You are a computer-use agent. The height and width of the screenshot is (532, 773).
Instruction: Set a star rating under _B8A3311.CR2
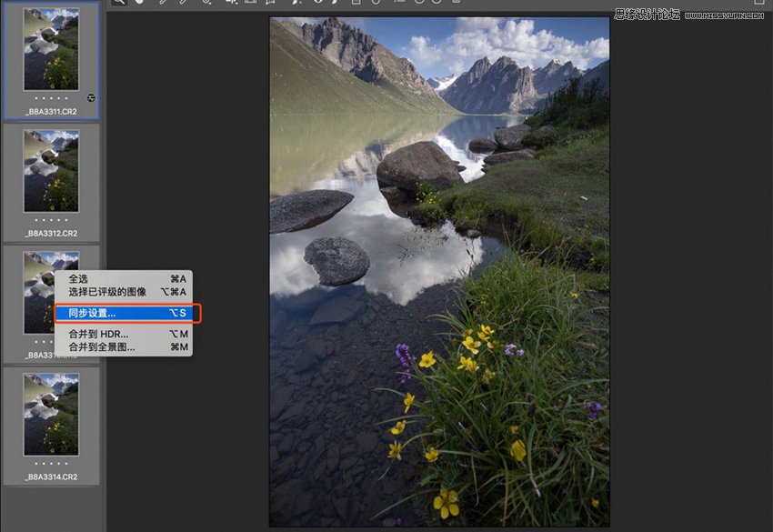point(50,98)
